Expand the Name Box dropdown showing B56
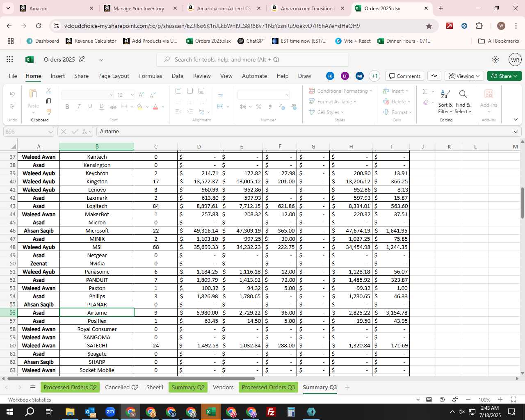Image resolution: width=525 pixels, height=420 pixels. tap(50, 132)
